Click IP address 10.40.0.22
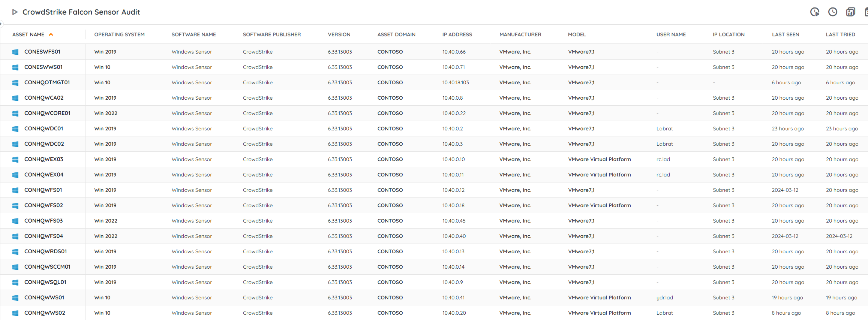This screenshot has width=868, height=320. [x=454, y=113]
